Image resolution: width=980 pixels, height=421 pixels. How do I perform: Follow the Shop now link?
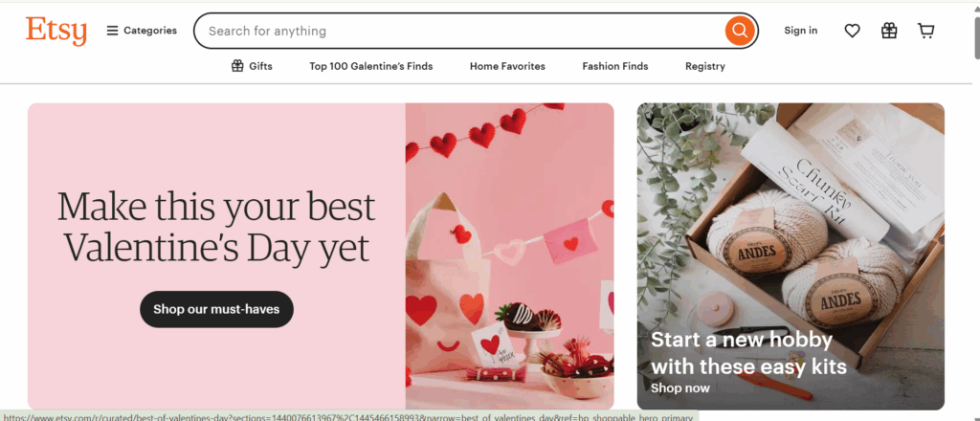click(x=679, y=388)
